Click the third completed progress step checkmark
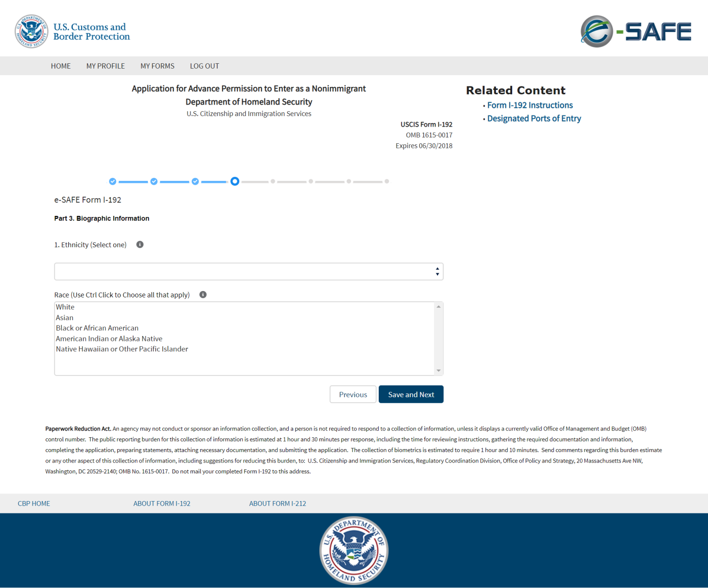Viewport: 708px width, 588px height. point(195,181)
